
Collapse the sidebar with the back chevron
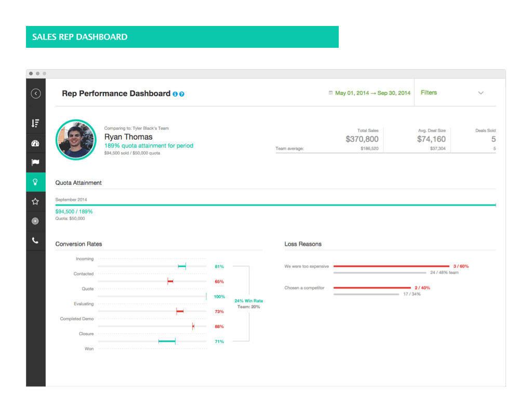35,93
